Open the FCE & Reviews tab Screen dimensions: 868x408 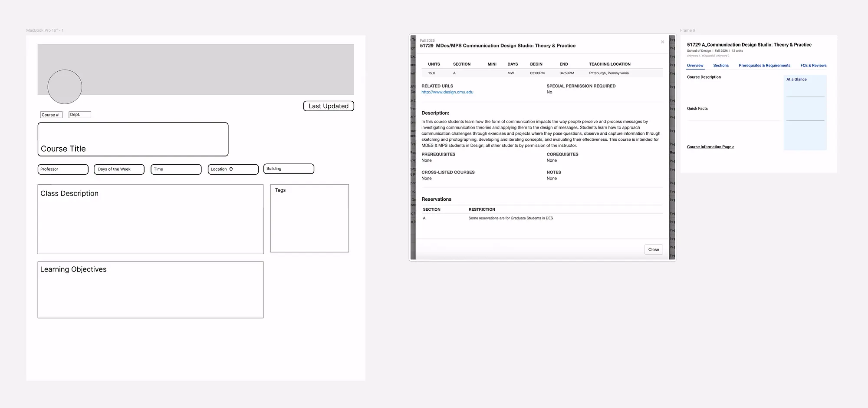tap(813, 66)
